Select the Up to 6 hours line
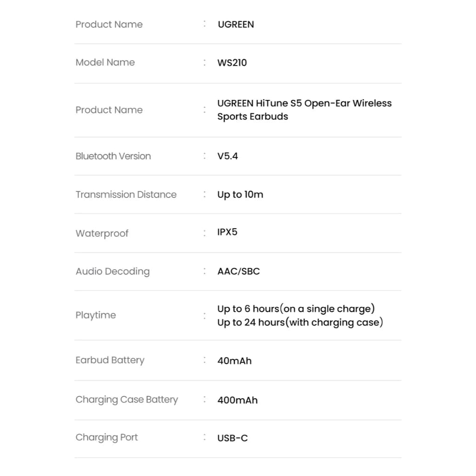The height and width of the screenshot is (476, 476). click(296, 309)
